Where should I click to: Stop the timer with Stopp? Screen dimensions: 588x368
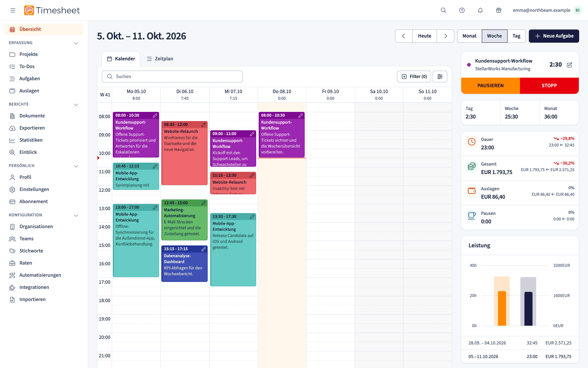tap(549, 86)
